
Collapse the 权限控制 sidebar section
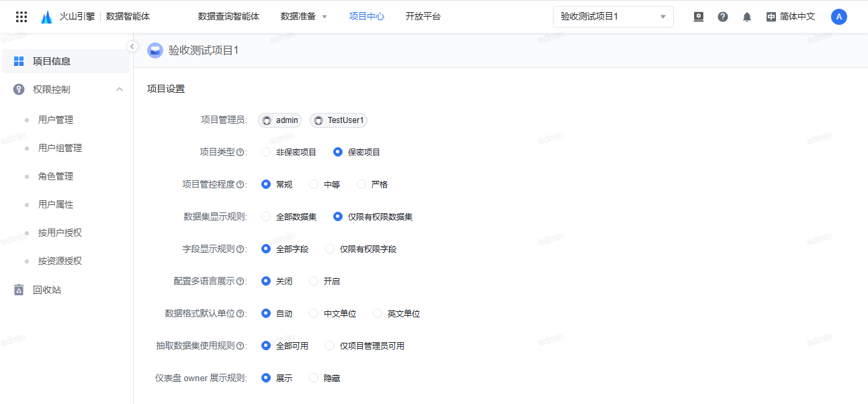click(120, 89)
